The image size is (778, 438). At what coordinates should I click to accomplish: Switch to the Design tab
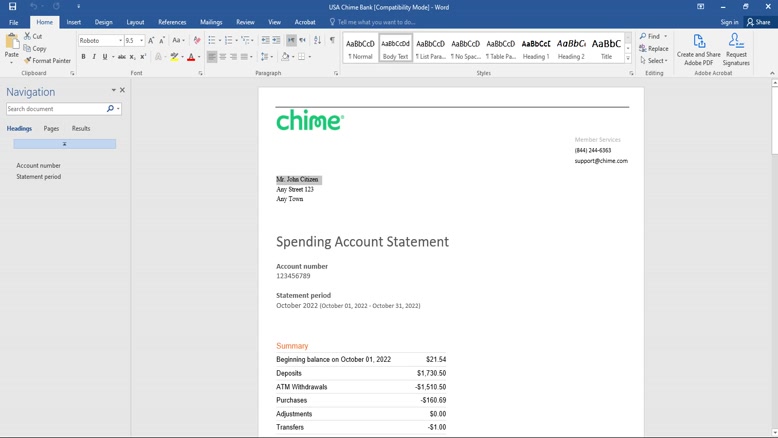click(x=103, y=22)
